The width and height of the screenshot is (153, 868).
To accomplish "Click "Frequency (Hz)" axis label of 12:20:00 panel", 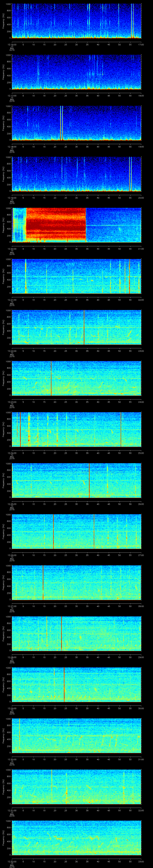I will tap(3, 225).
